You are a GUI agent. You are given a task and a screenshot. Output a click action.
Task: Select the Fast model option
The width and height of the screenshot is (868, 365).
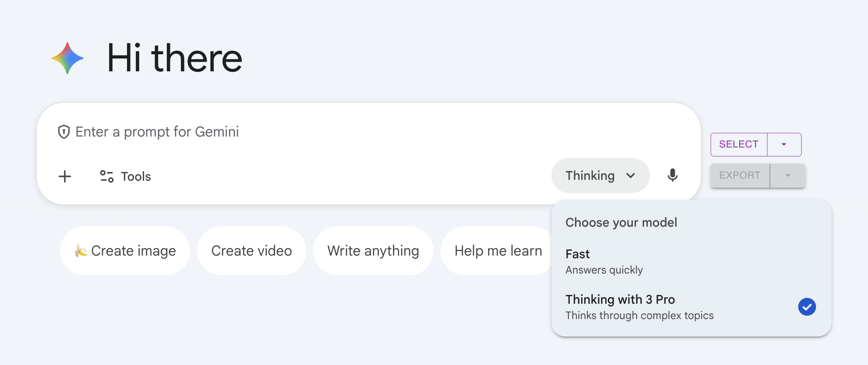(x=604, y=262)
